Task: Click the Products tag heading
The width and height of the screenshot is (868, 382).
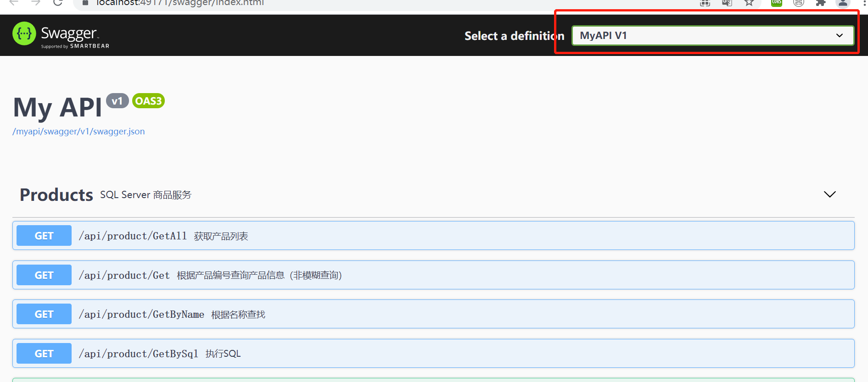Action: (56, 195)
